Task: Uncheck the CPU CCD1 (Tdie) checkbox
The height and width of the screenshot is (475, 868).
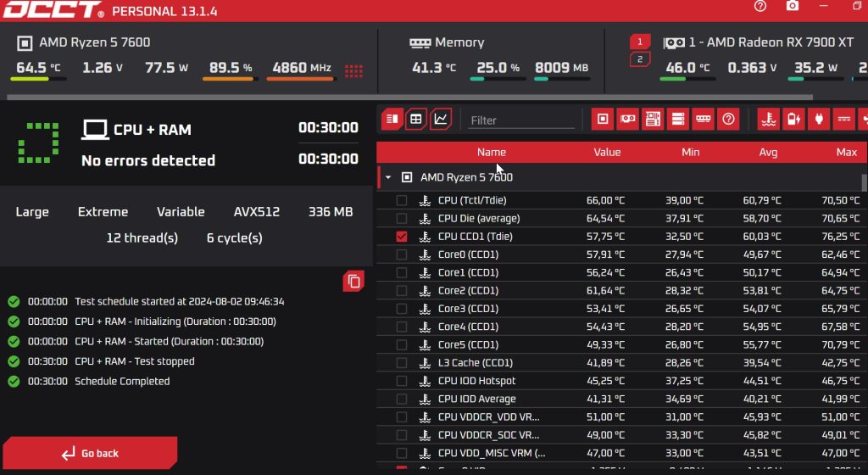Action: point(401,237)
